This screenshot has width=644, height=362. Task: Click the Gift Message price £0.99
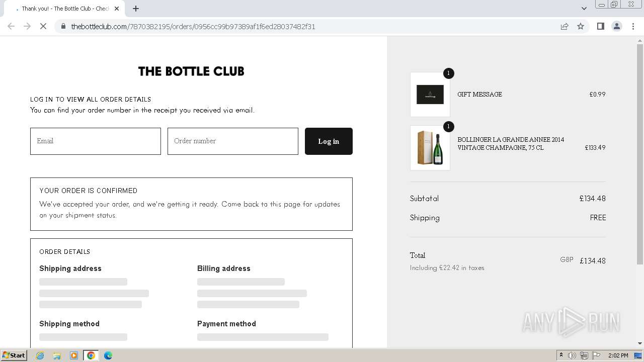pos(598,95)
